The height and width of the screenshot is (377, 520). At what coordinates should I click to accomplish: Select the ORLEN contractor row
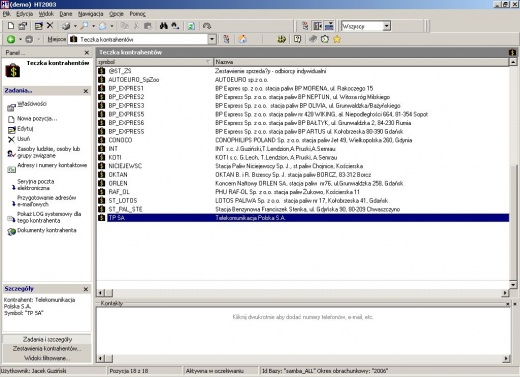tap(303, 183)
